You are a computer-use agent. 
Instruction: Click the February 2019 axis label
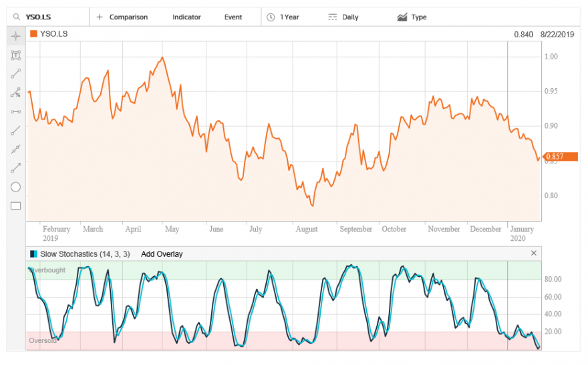(56, 234)
